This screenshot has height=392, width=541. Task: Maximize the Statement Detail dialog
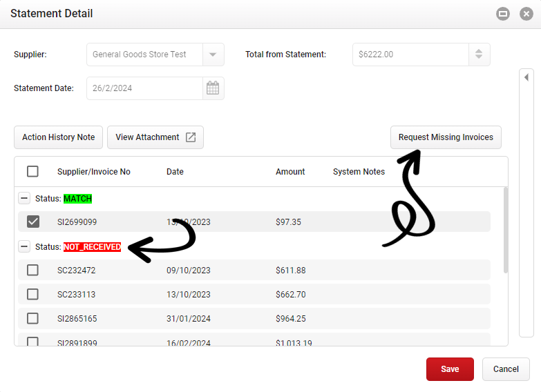(503, 14)
